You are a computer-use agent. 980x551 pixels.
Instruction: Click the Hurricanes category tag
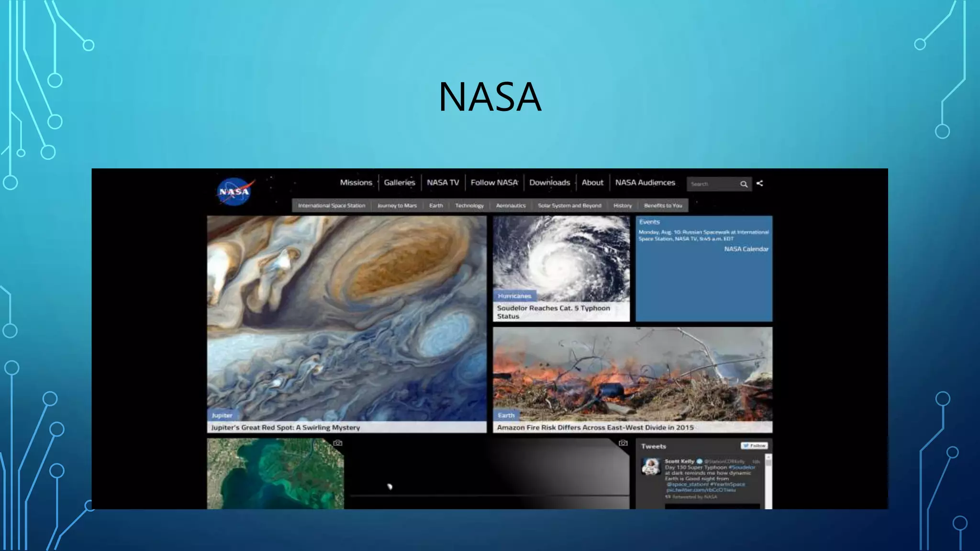coord(514,296)
